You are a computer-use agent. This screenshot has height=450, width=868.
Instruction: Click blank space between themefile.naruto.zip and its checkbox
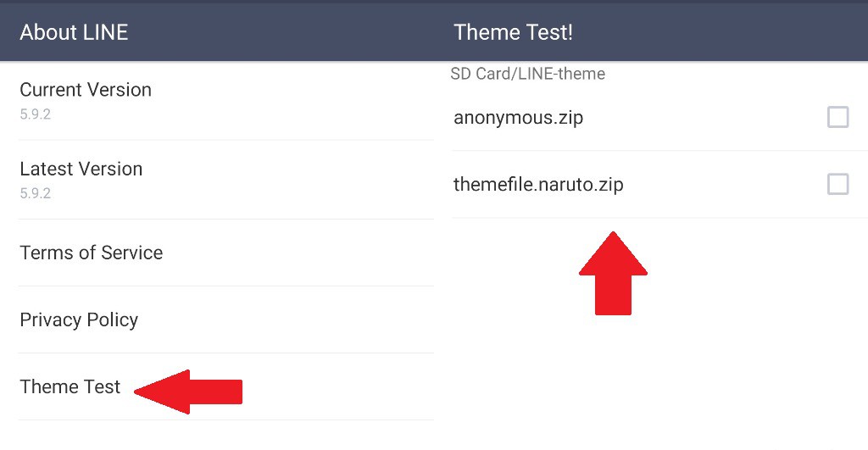click(721, 184)
